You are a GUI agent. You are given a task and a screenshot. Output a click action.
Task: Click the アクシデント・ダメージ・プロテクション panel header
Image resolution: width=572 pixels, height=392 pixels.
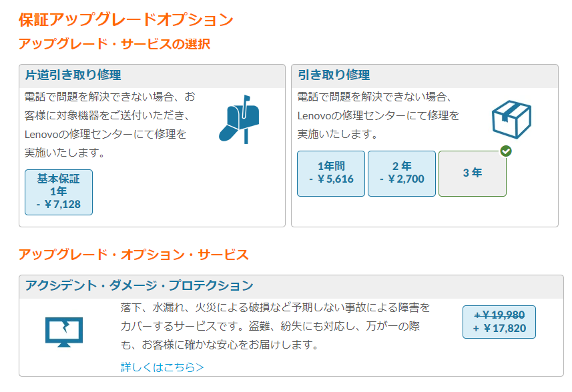point(291,287)
